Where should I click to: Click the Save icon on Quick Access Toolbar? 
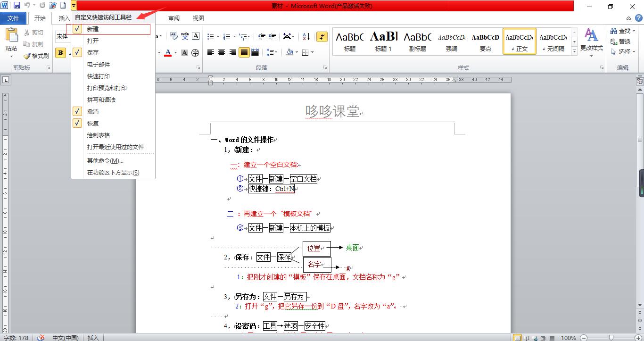click(x=17, y=5)
